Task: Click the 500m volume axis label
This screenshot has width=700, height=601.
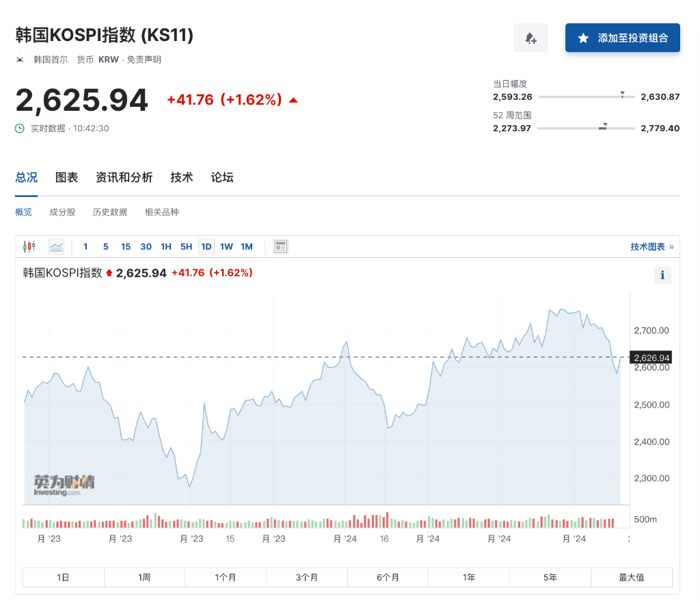Action: [645, 519]
